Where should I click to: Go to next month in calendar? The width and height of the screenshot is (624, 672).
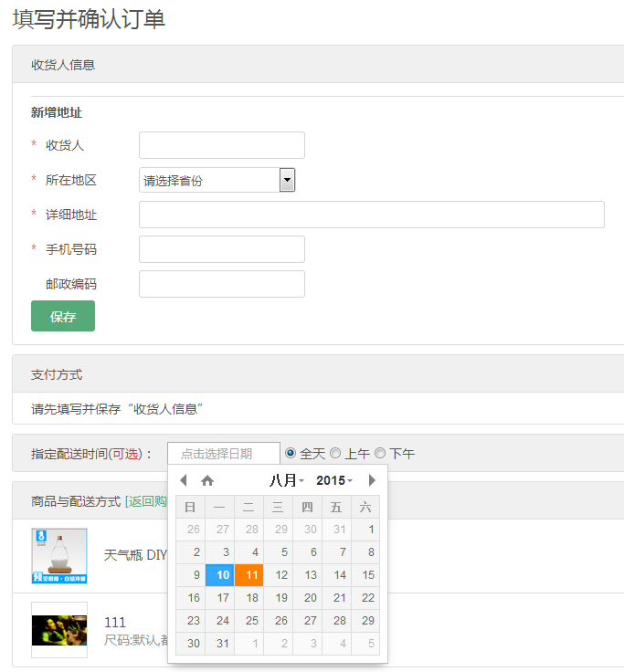(372, 480)
